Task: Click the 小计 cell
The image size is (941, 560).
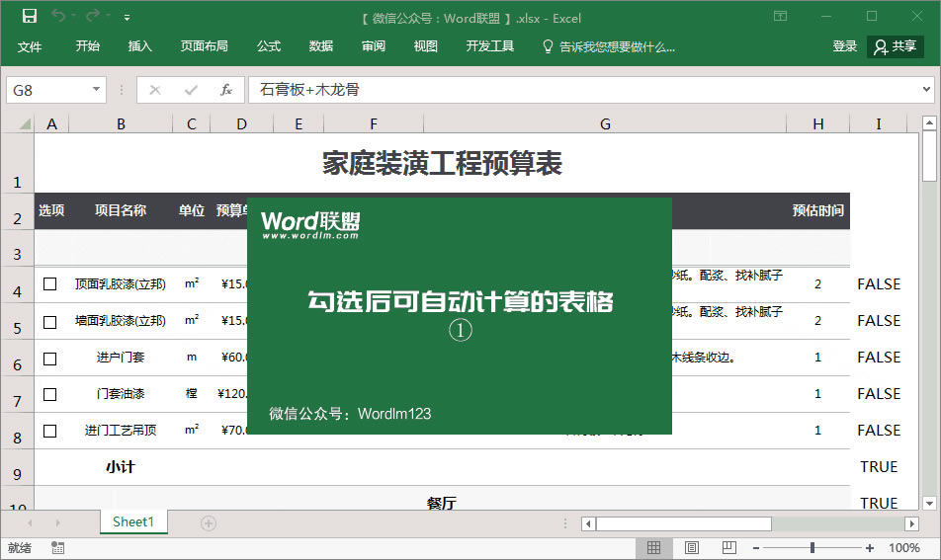Action: tap(120, 467)
